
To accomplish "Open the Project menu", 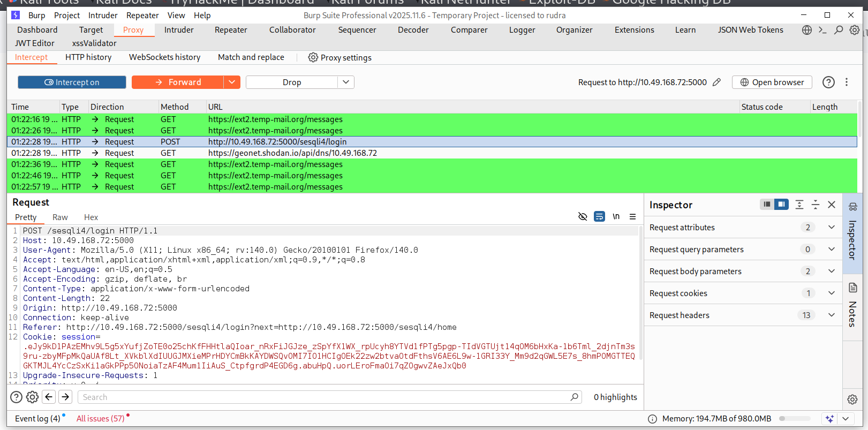I will coord(67,16).
